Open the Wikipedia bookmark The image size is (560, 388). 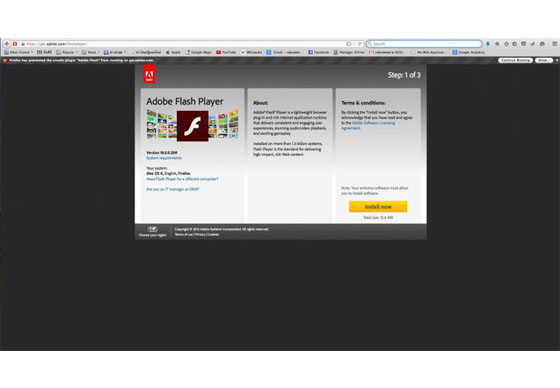[x=251, y=52]
